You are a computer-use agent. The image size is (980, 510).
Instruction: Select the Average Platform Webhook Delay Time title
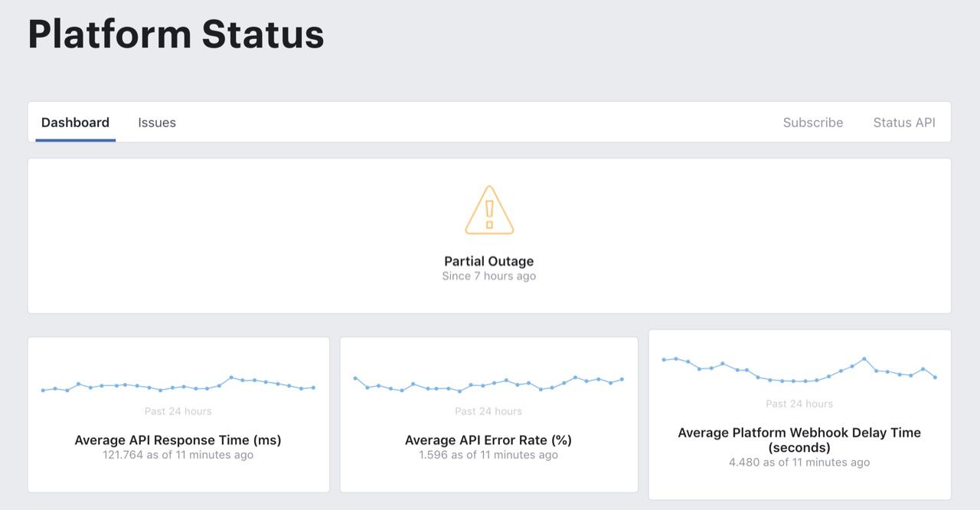[799, 440]
